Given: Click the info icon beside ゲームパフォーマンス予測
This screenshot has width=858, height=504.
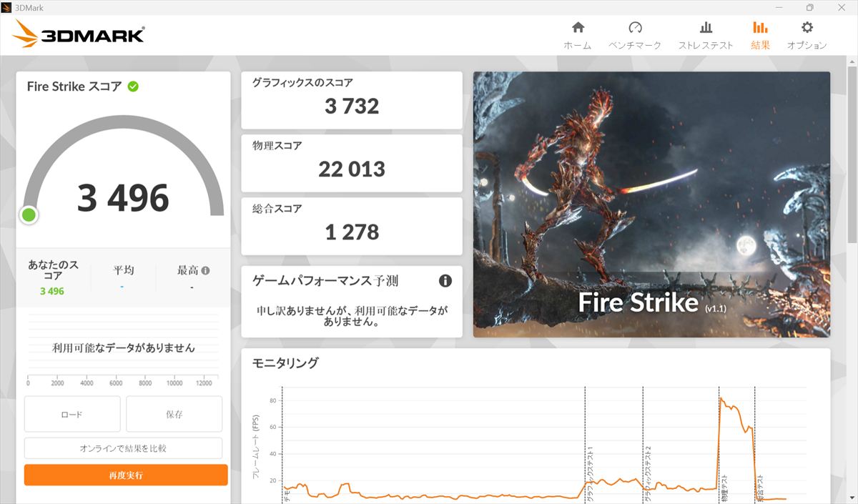Looking at the screenshot, I should [x=445, y=281].
